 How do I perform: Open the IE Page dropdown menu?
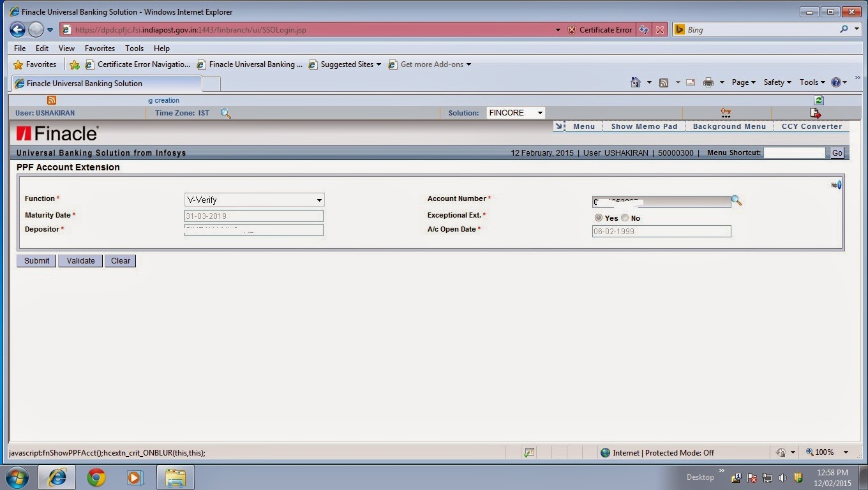[x=744, y=82]
